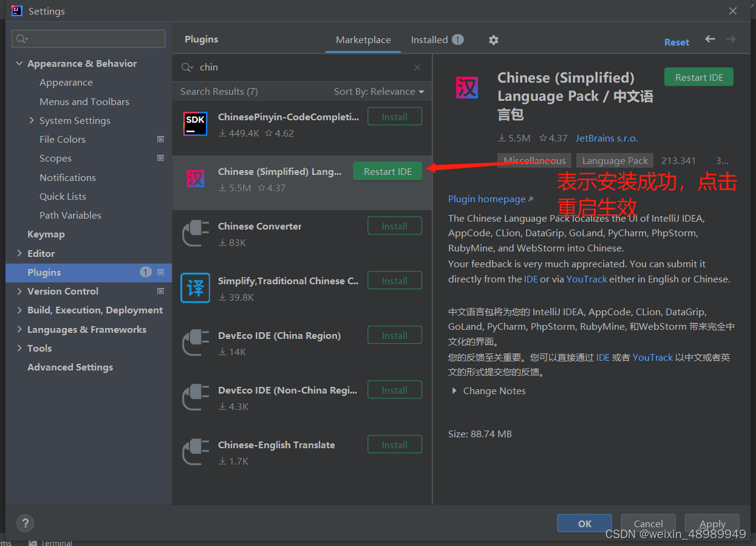
Task: Navigate forward with the right arrow
Action: coord(730,39)
